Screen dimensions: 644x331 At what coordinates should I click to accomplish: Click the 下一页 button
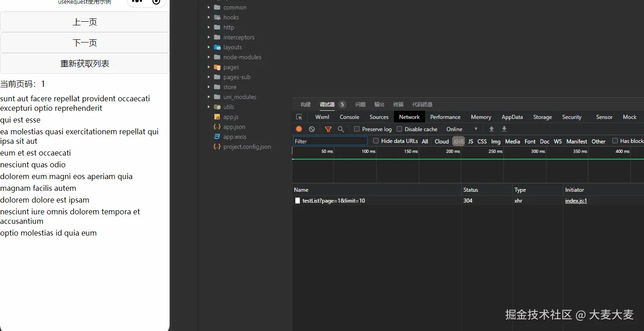pyautogui.click(x=85, y=43)
